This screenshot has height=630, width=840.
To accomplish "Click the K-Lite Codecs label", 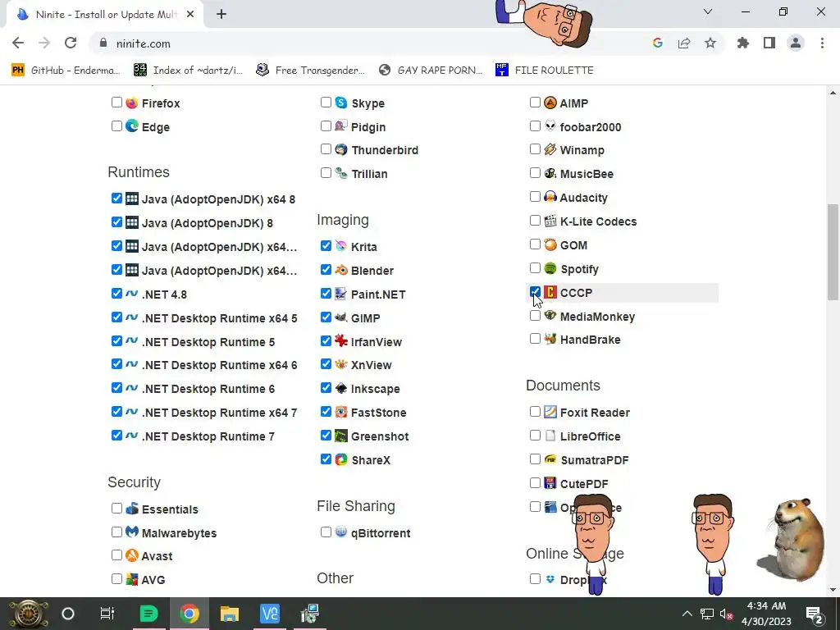I will pos(598,221).
